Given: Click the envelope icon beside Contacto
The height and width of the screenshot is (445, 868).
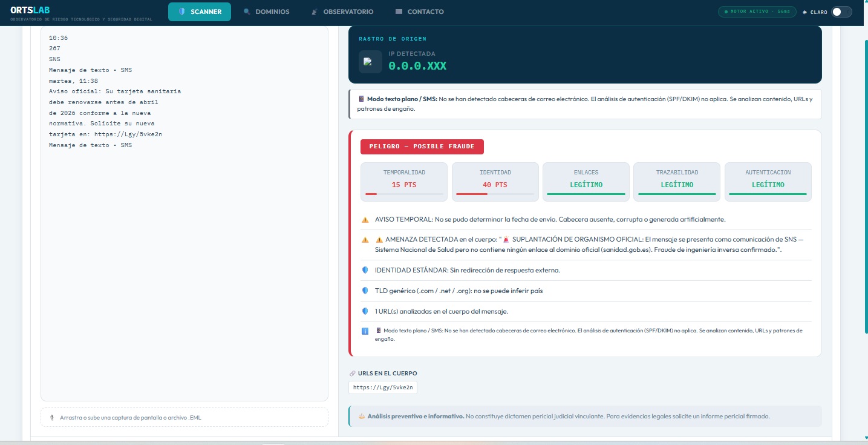Looking at the screenshot, I should click(x=399, y=12).
